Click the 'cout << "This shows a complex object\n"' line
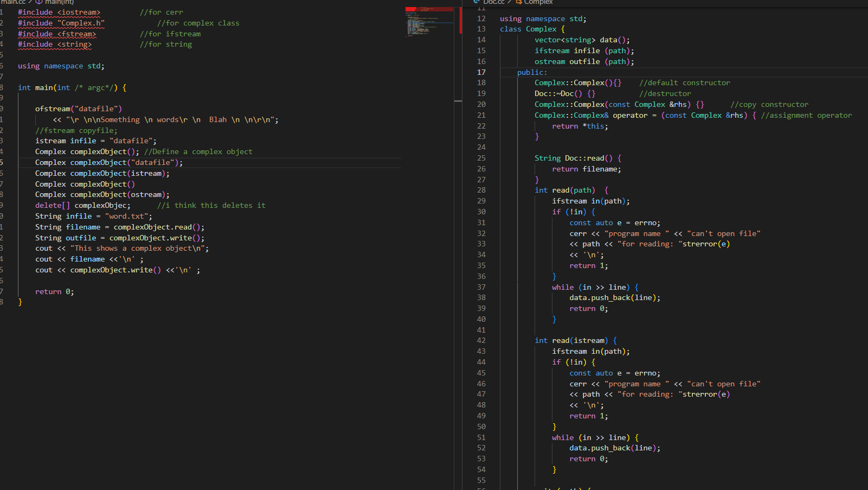 (x=122, y=249)
